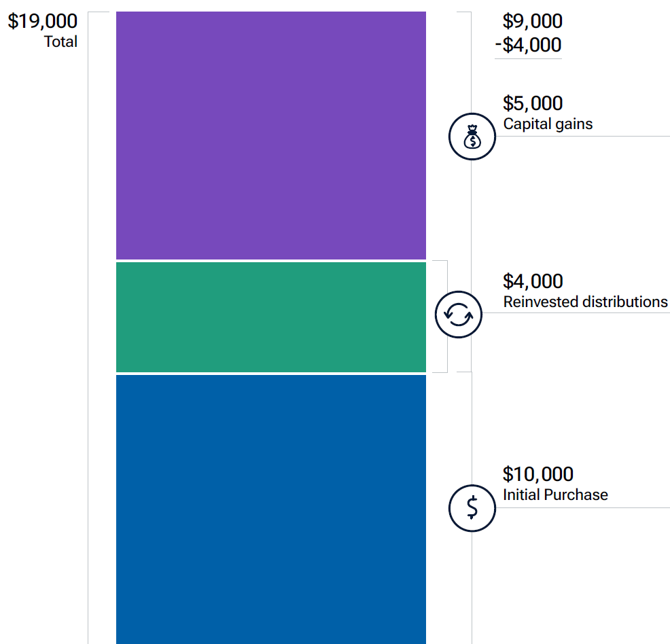Click the $19,000 total amount

[43, 21]
